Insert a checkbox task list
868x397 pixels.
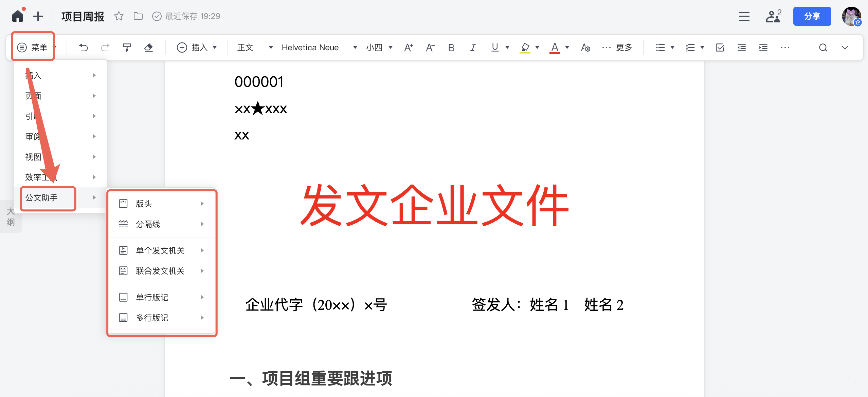[x=720, y=48]
